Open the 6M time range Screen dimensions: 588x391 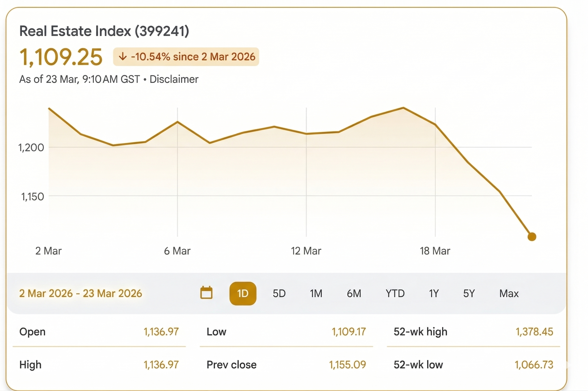(354, 294)
